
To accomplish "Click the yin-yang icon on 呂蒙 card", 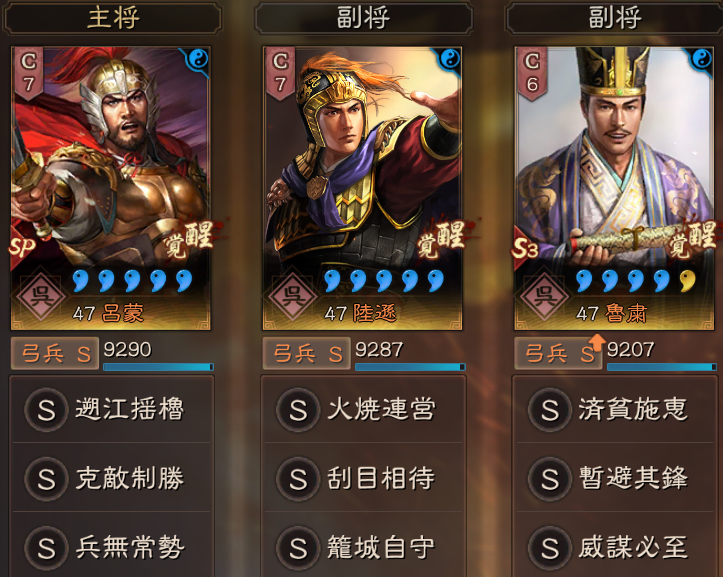I will click(198, 59).
